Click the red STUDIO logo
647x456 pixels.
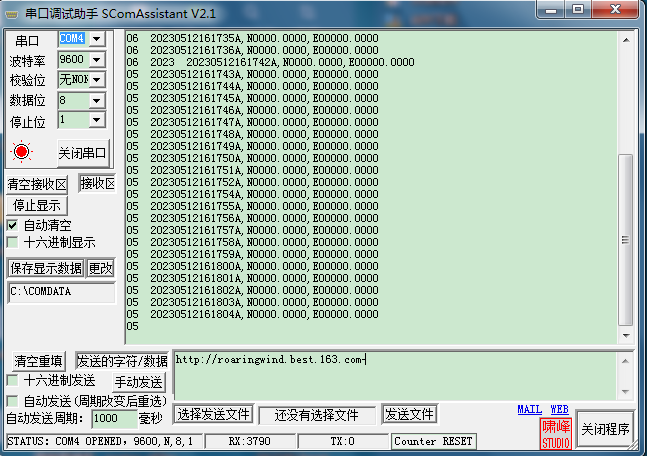[x=556, y=434]
